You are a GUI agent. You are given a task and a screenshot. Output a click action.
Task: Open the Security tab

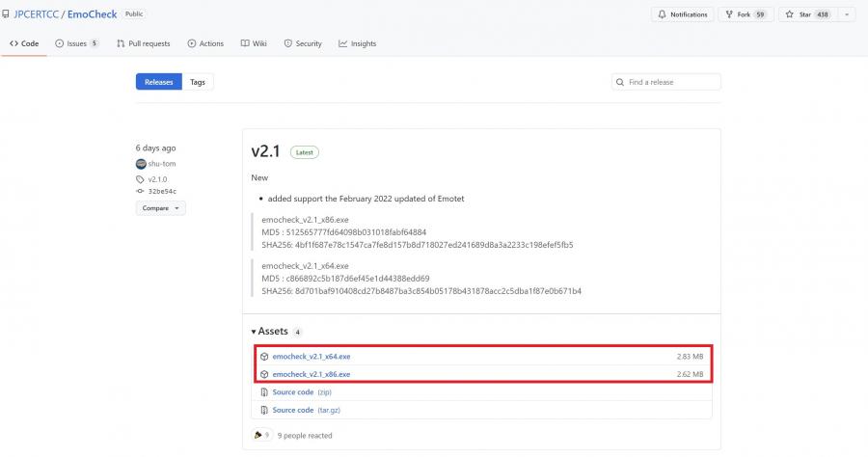pyautogui.click(x=303, y=43)
